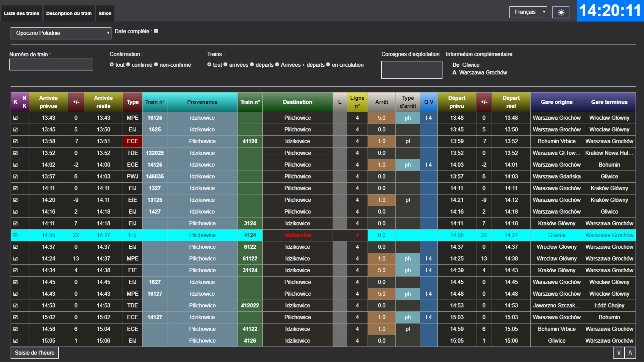The height and width of the screenshot is (362, 644).
Task: Click train number 31124 cell
Action: (x=250, y=270)
